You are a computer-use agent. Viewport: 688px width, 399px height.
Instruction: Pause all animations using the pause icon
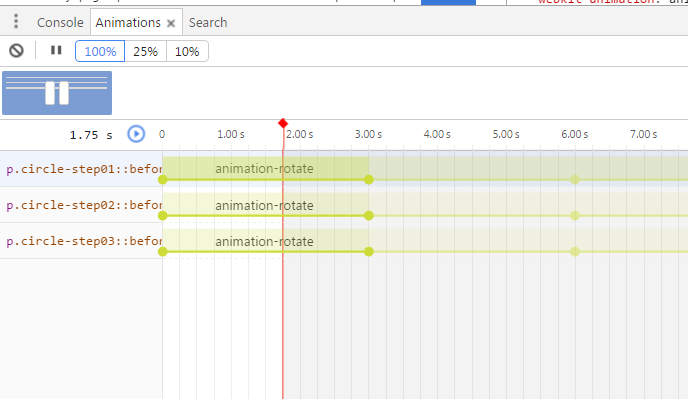point(56,50)
